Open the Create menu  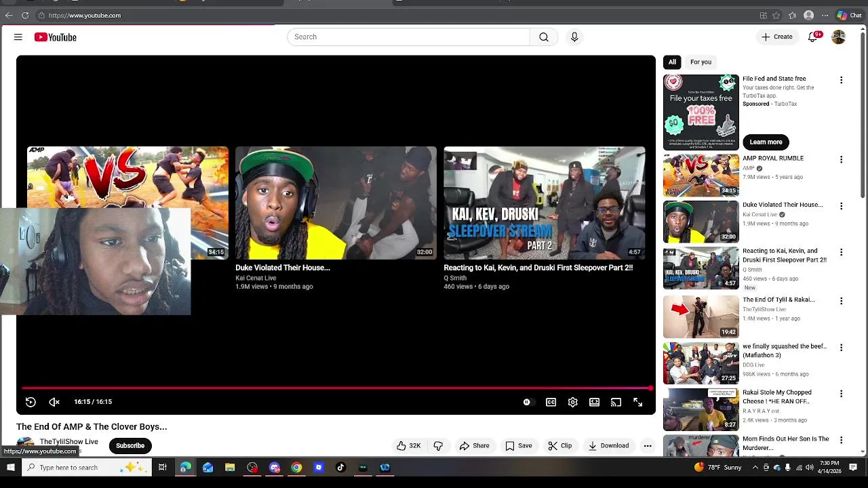coord(777,37)
